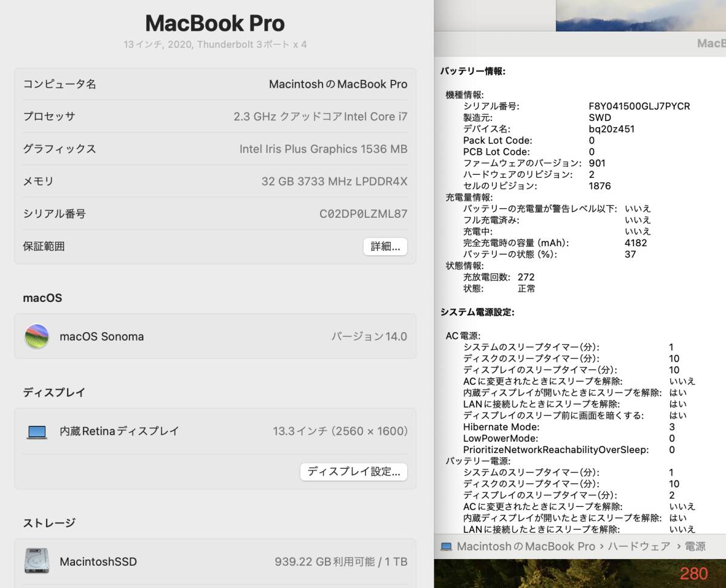This screenshot has height=588, width=726.
Task: Click 内蔵Retinaディスプレイ label
Action: pyautogui.click(x=119, y=431)
